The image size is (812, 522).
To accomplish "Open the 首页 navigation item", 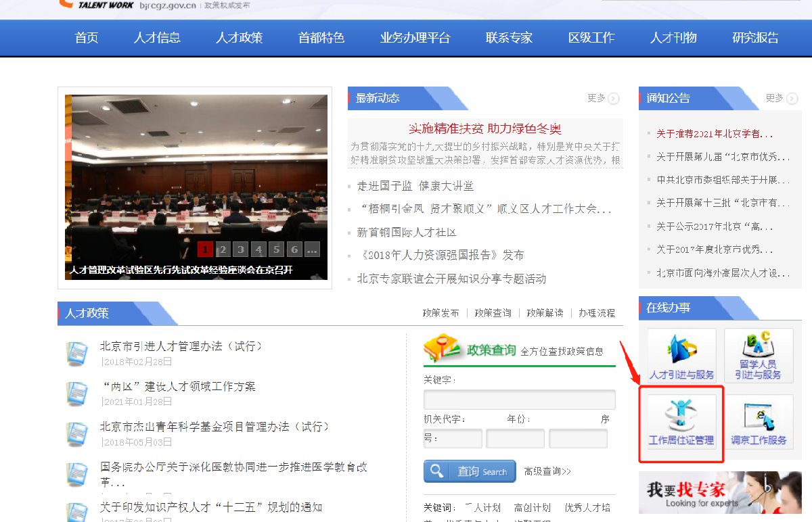I will pos(87,38).
